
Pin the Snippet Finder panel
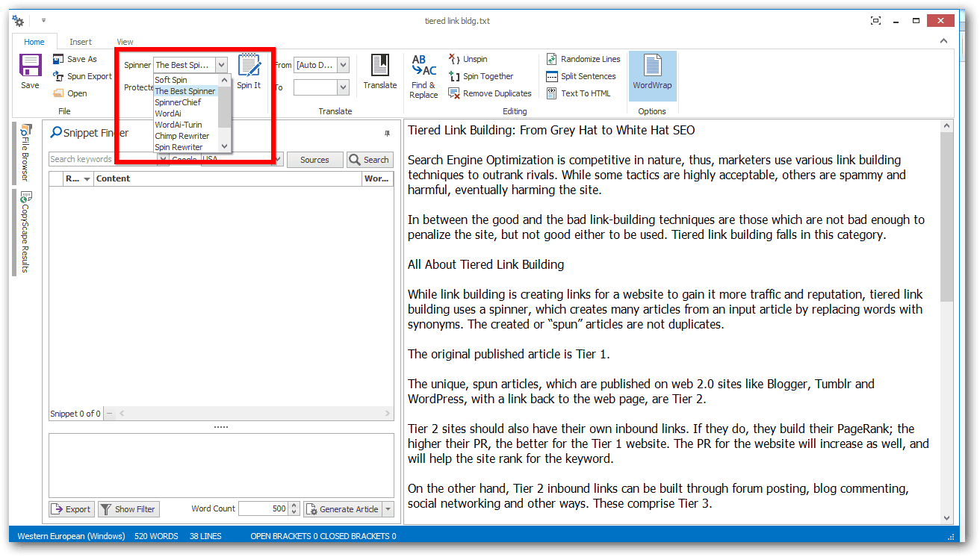click(x=387, y=134)
